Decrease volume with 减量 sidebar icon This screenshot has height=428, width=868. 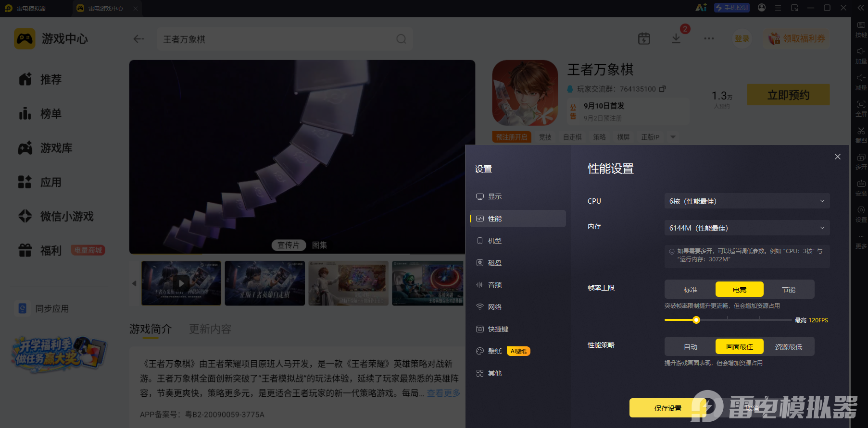tap(861, 82)
